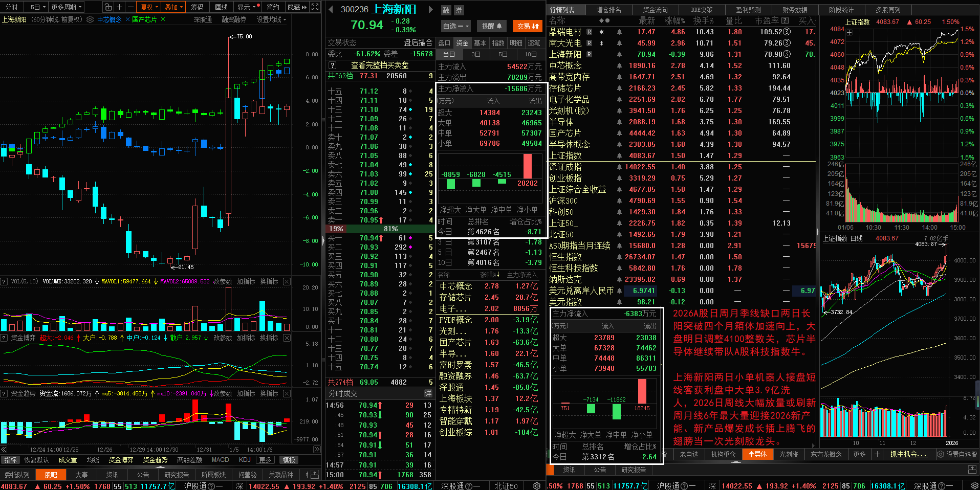Select 模板 template button
Image resolution: width=980 pixels, height=490 pixels.
click(289, 460)
